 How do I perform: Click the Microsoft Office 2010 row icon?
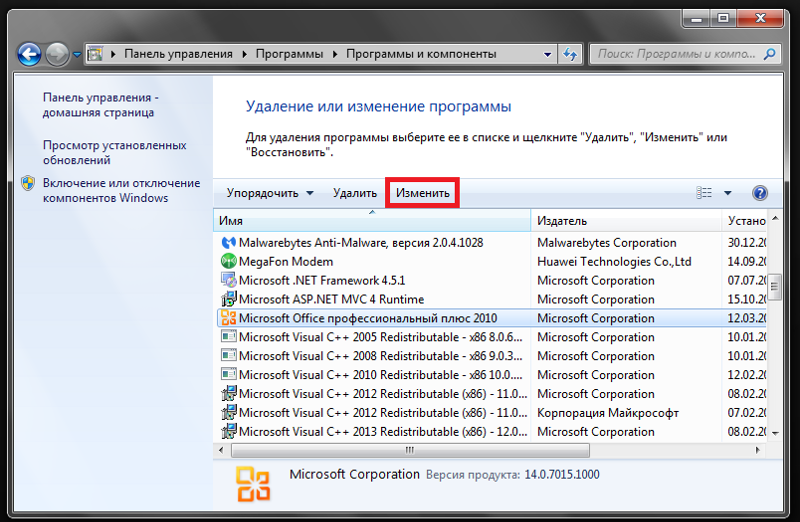(229, 318)
